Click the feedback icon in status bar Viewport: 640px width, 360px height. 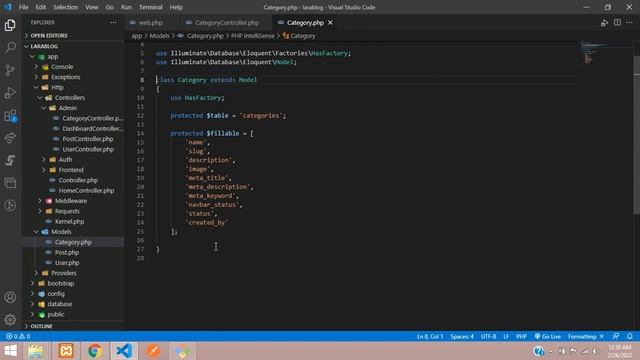coord(616,336)
